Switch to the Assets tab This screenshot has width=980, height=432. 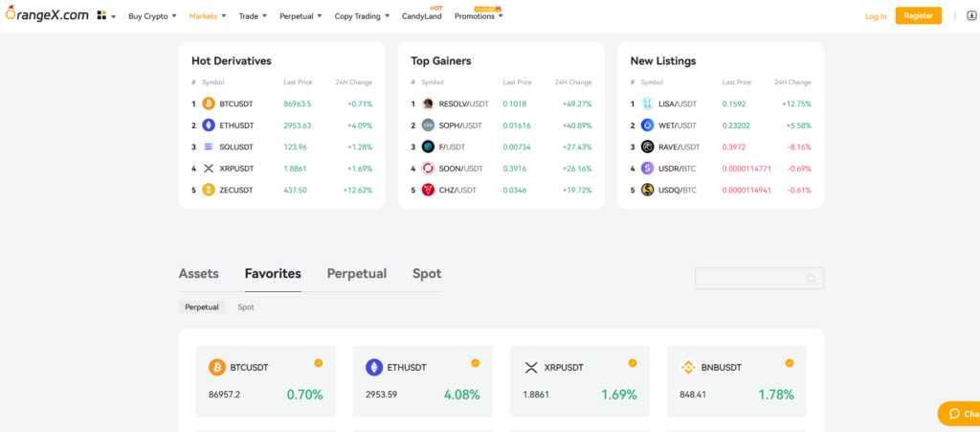click(198, 274)
